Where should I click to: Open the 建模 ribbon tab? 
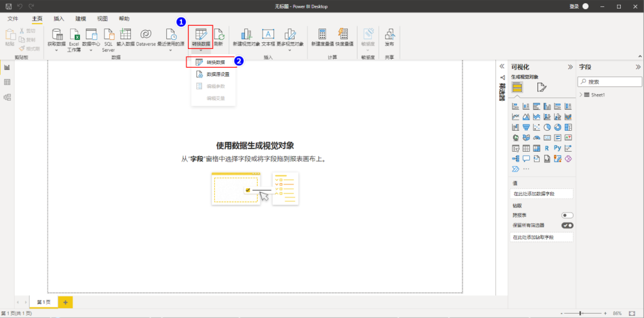point(81,18)
